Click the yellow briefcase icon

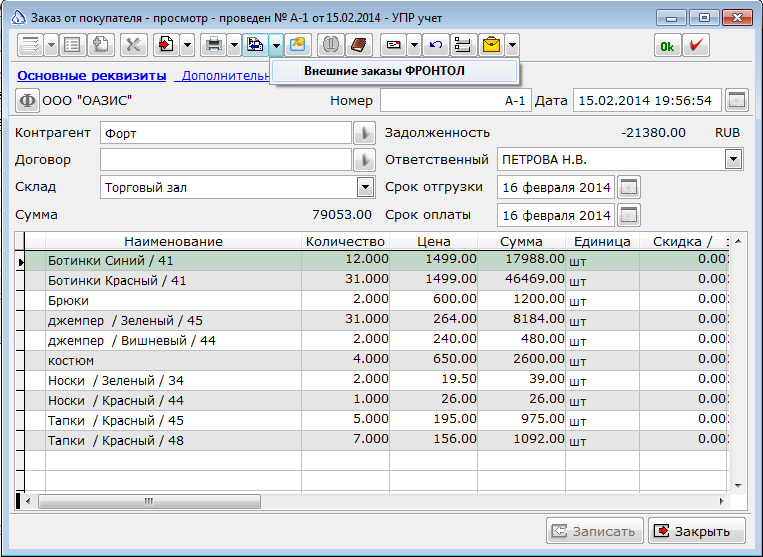pos(491,45)
